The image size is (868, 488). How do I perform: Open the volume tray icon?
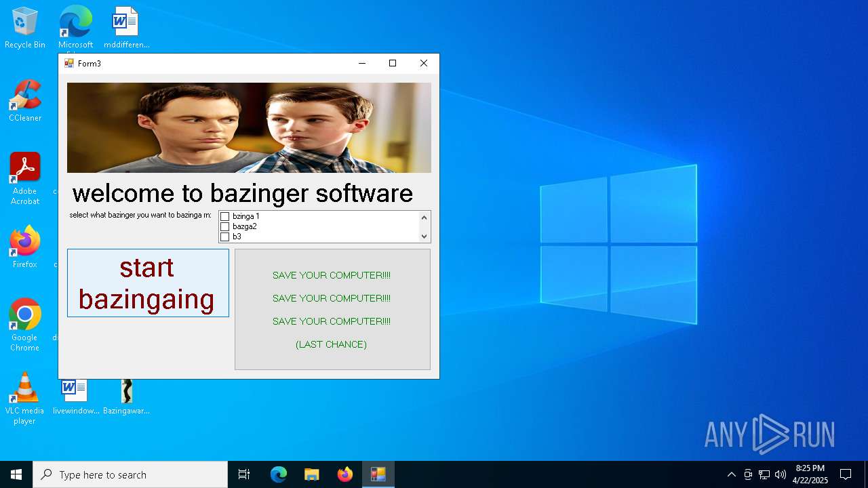pyautogui.click(x=781, y=474)
